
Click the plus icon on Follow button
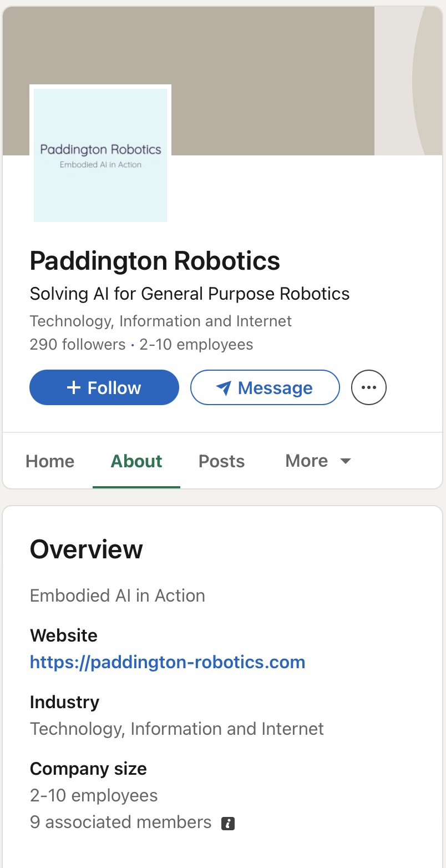click(x=74, y=387)
